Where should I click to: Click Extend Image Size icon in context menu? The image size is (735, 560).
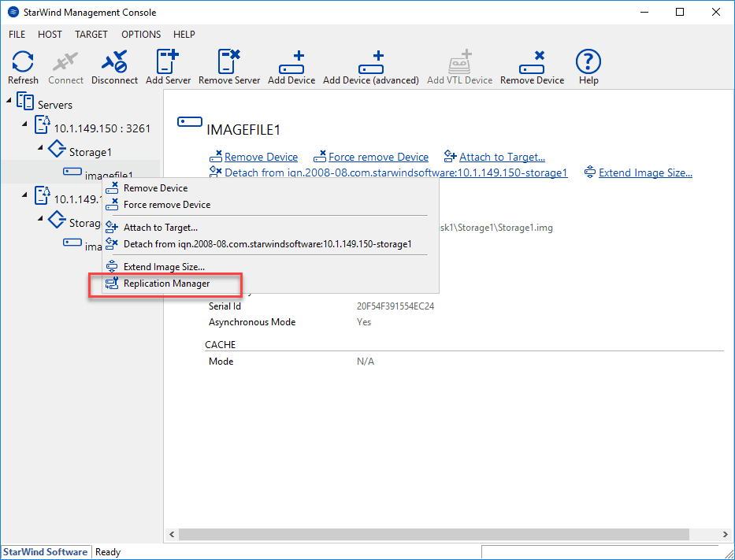point(112,267)
